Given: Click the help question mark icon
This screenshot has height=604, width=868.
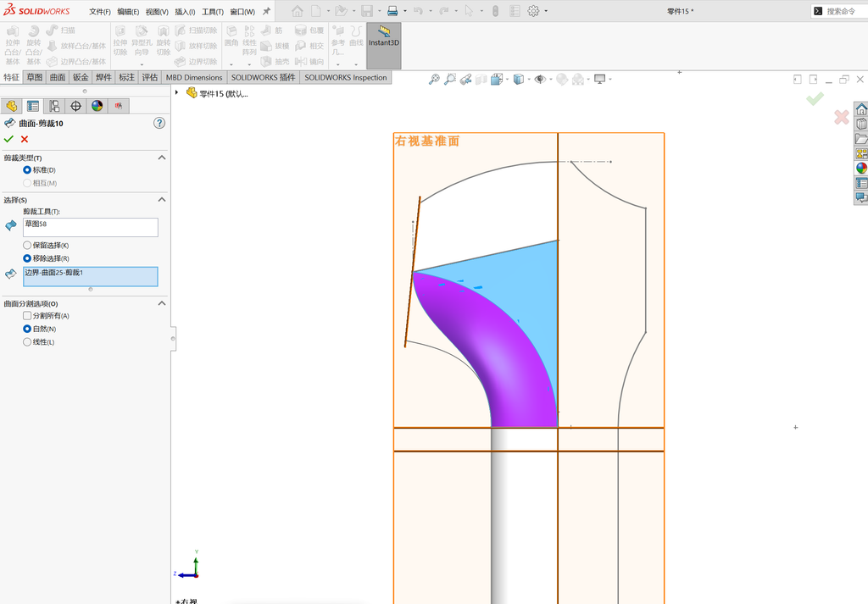Looking at the screenshot, I should click(x=159, y=124).
